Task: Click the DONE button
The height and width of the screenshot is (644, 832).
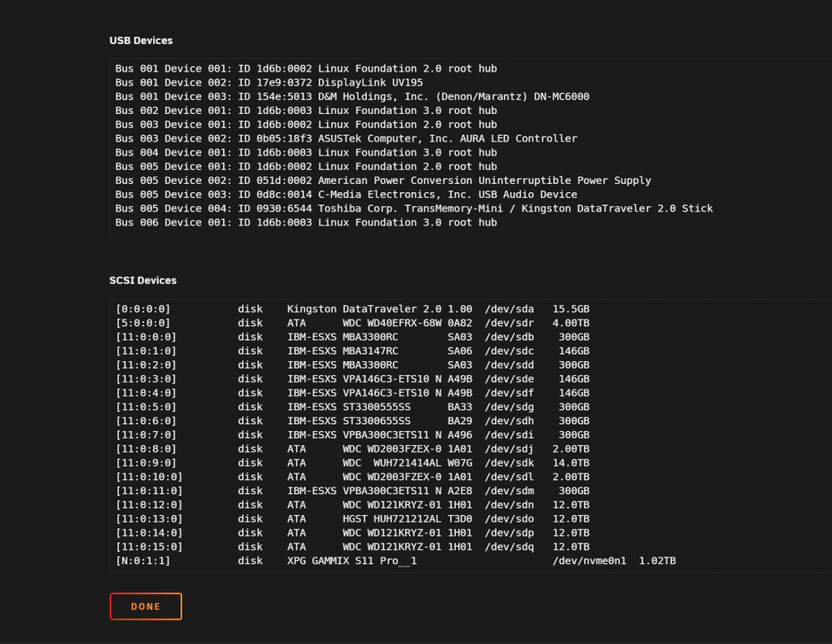Action: (x=146, y=607)
